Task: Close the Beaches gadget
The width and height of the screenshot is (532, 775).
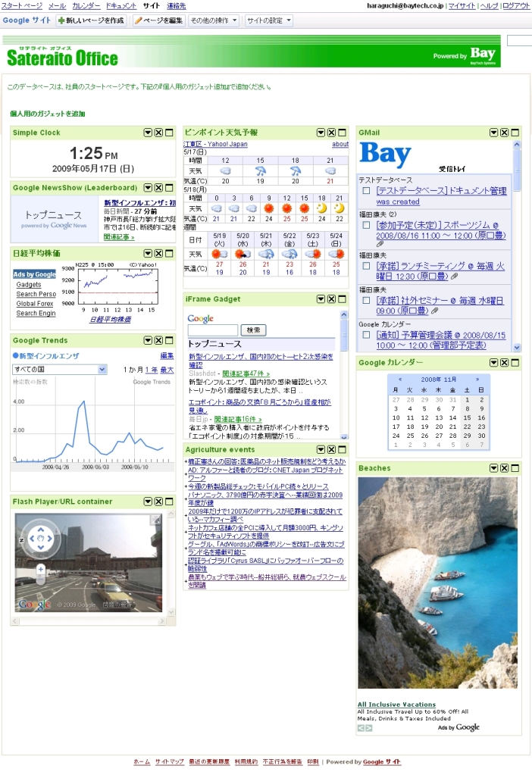Action: point(504,468)
